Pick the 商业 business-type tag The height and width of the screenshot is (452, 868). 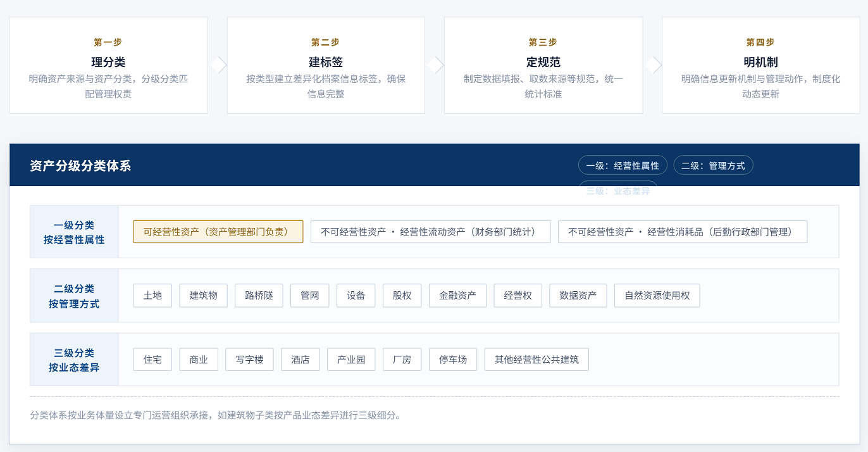(199, 360)
